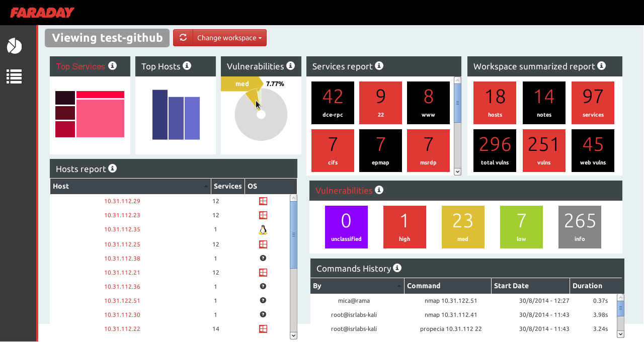The width and height of the screenshot is (644, 342).
Task: Sort hosts table by Services column
Action: tap(228, 186)
